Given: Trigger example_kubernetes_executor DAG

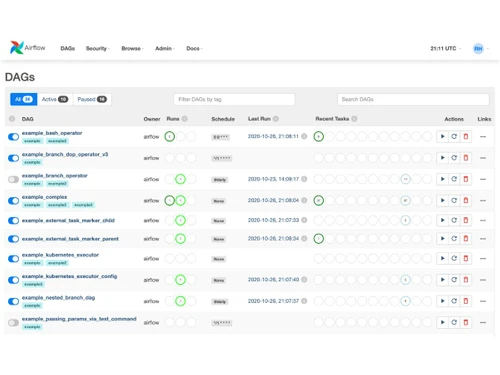Looking at the screenshot, I should 442,258.
